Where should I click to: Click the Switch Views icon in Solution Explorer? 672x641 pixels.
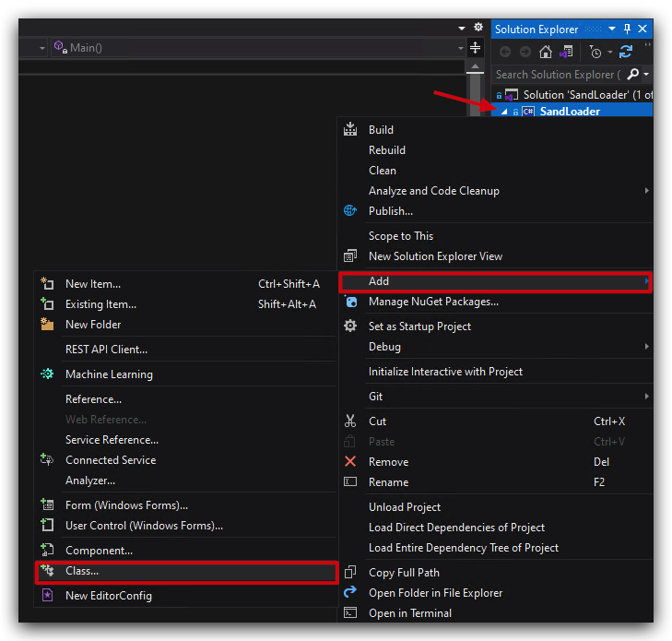coord(566,52)
